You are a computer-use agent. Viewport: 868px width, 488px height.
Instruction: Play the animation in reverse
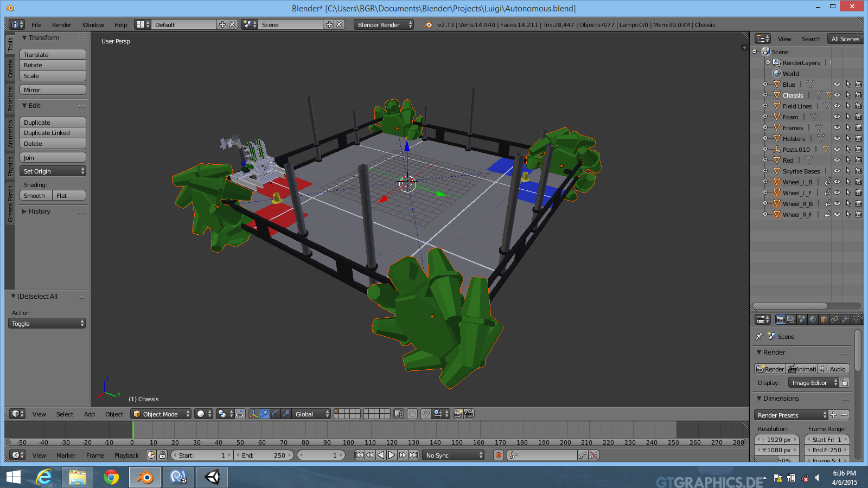pos(381,455)
